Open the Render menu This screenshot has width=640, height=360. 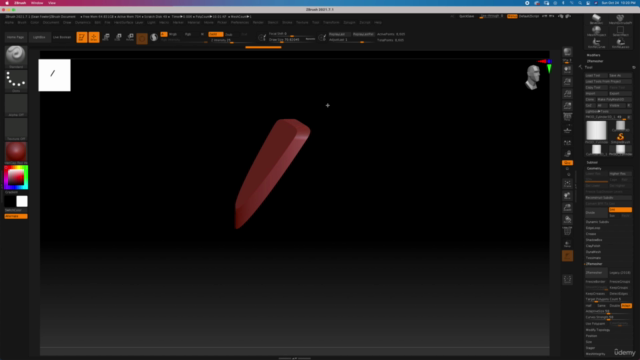point(258,22)
